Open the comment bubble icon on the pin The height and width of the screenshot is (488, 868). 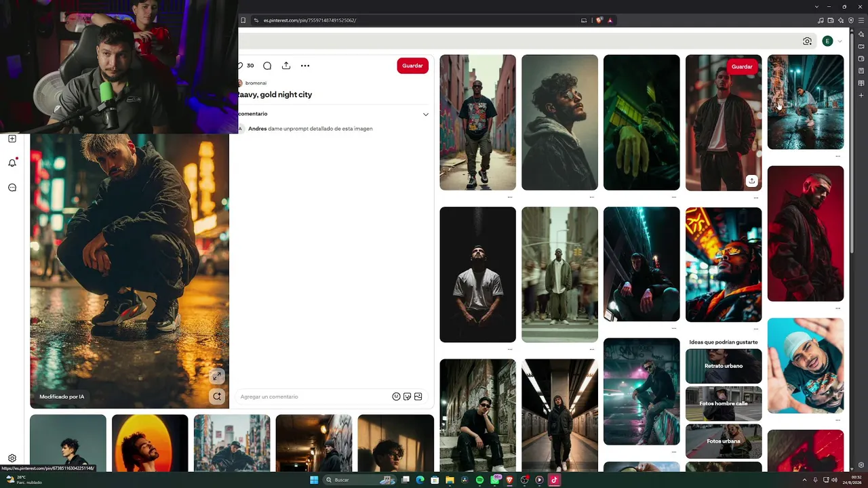click(x=267, y=66)
